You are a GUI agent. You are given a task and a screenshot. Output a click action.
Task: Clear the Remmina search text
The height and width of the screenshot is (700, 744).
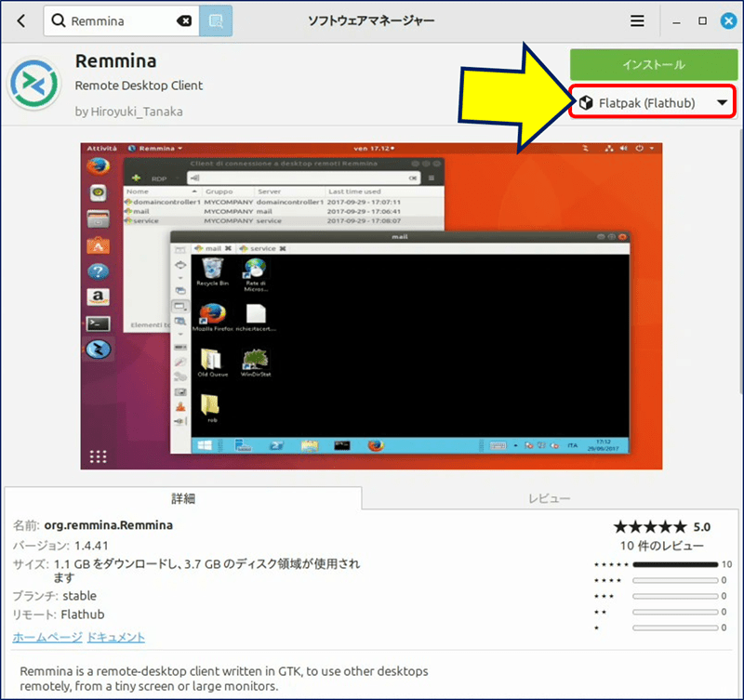tap(184, 20)
